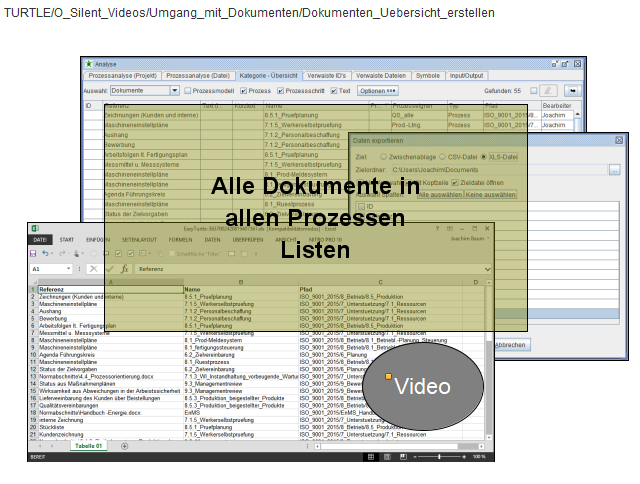Select XLS-Datei radio option
This screenshot has width=640, height=484.
[484, 157]
